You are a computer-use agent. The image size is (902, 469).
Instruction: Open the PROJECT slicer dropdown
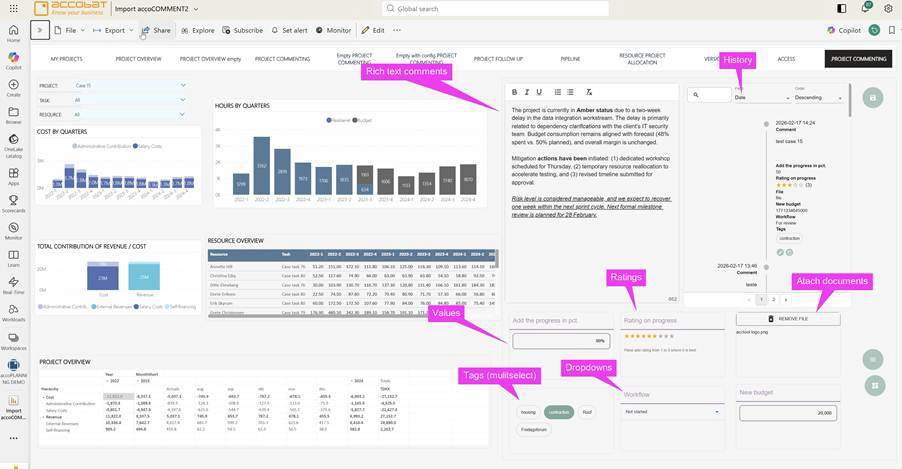click(x=183, y=86)
